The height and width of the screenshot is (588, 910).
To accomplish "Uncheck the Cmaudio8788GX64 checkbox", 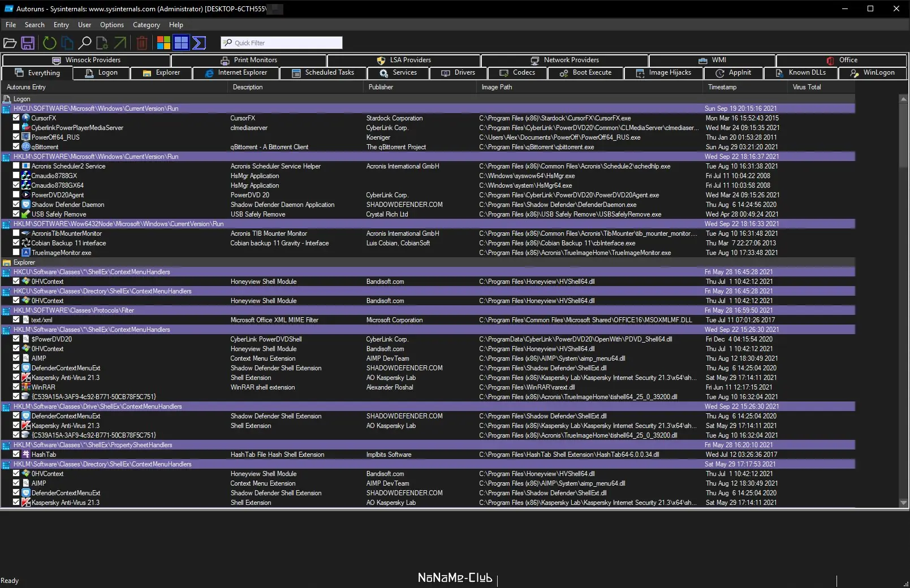I will click(16, 185).
